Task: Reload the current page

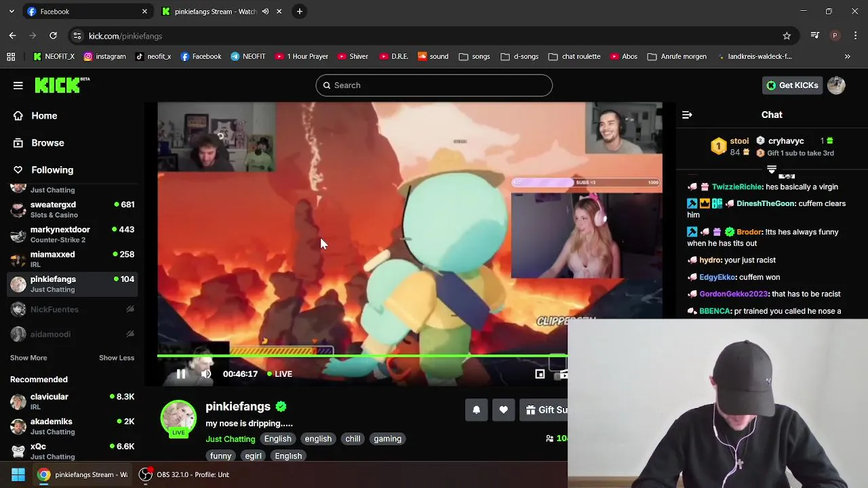Action: click(x=53, y=36)
